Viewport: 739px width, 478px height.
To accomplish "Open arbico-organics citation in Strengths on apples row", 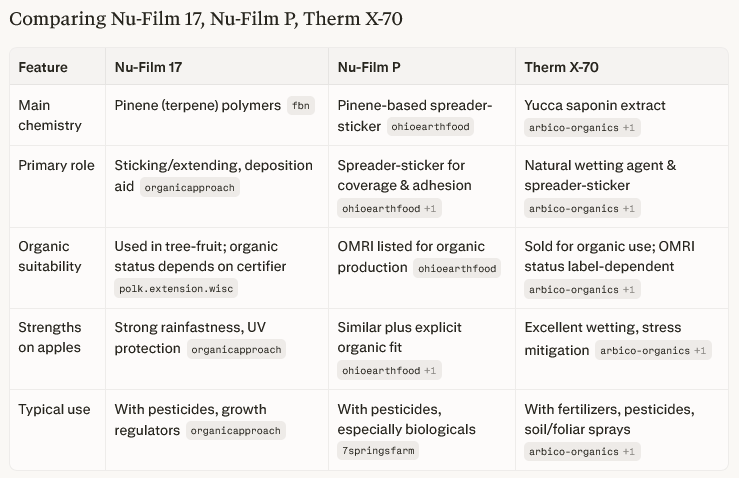I will [652, 350].
